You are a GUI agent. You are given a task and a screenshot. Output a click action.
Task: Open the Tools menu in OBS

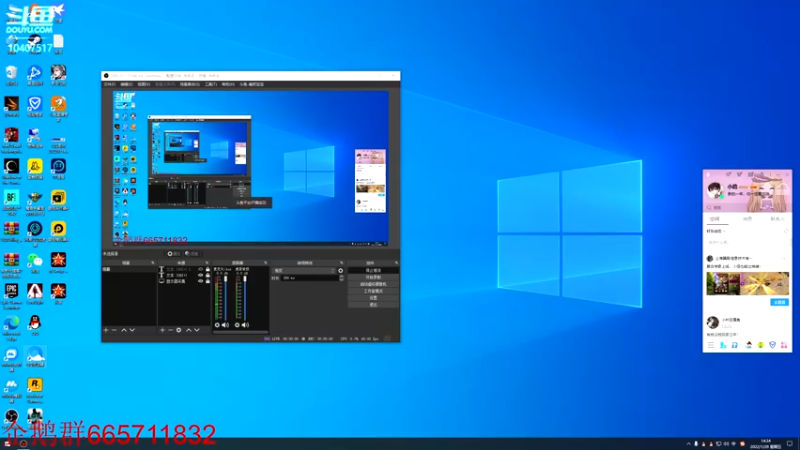pyautogui.click(x=211, y=84)
